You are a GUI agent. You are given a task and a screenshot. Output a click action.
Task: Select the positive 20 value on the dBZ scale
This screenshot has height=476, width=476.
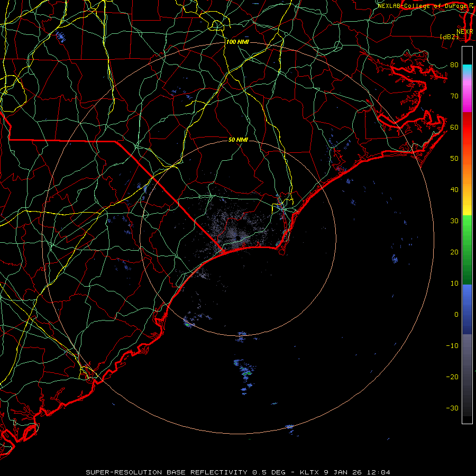(454, 252)
